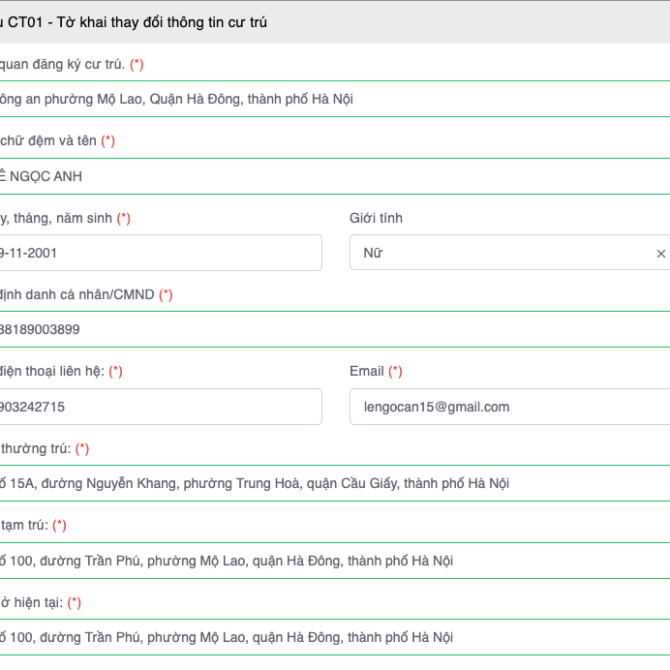Open the Giới tính dropdown

[500, 254]
